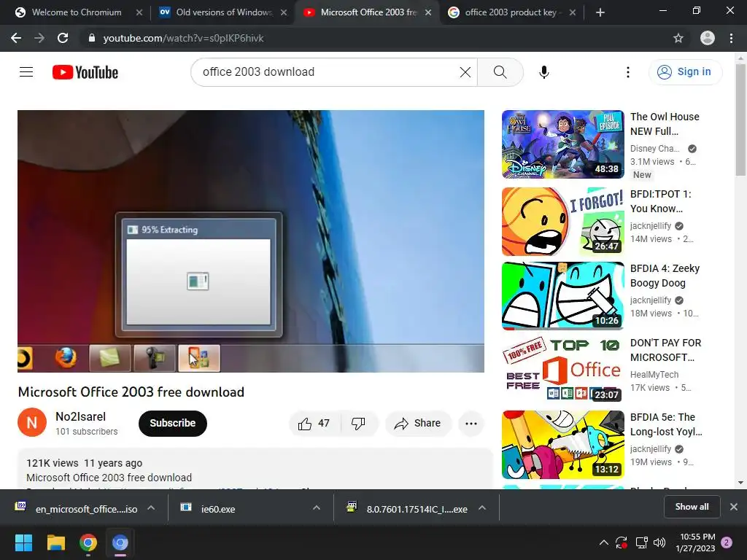Close the downloads bar
The height and width of the screenshot is (560, 747).
[x=734, y=507]
